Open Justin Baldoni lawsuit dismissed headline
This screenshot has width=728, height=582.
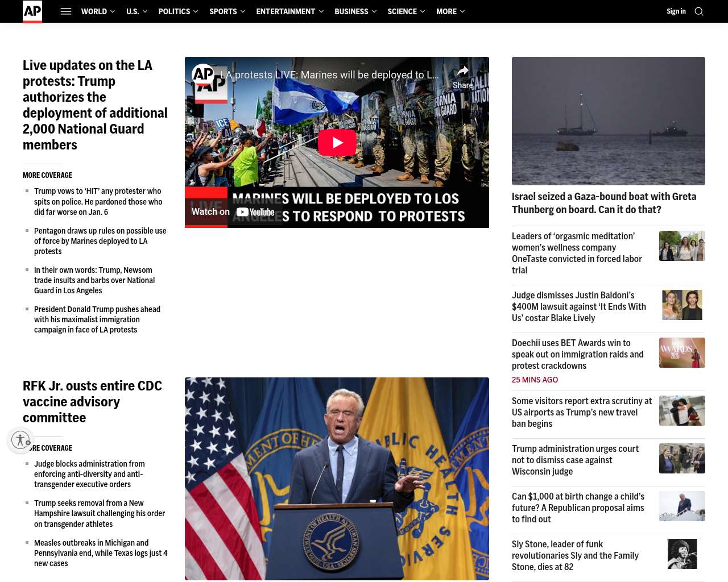579,306
